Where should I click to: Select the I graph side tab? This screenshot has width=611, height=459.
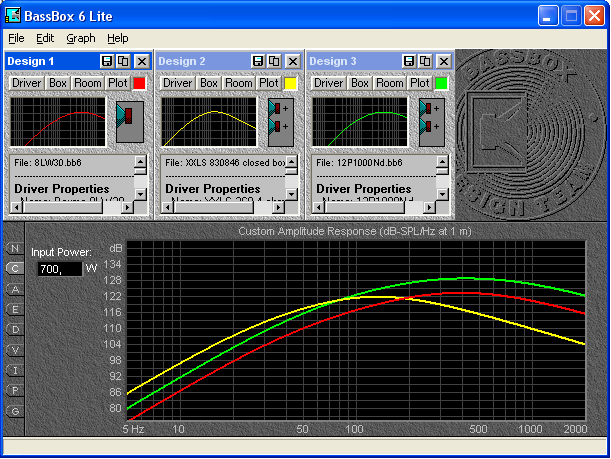[x=15, y=370]
